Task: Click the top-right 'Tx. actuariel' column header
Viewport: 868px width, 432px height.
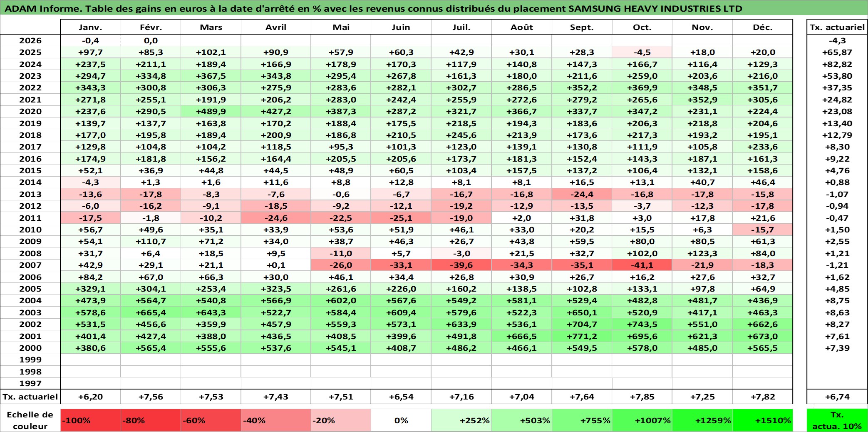Action: (837, 27)
